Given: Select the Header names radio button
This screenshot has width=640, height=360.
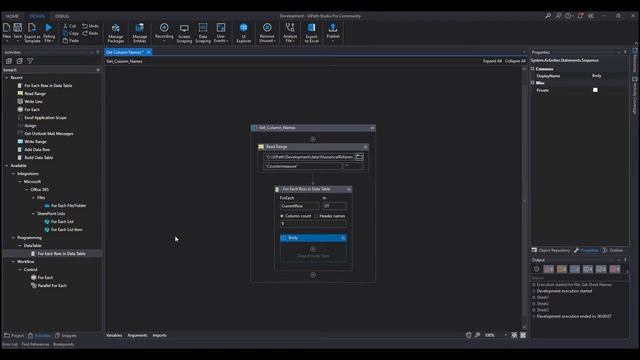Looking at the screenshot, I should (x=316, y=216).
